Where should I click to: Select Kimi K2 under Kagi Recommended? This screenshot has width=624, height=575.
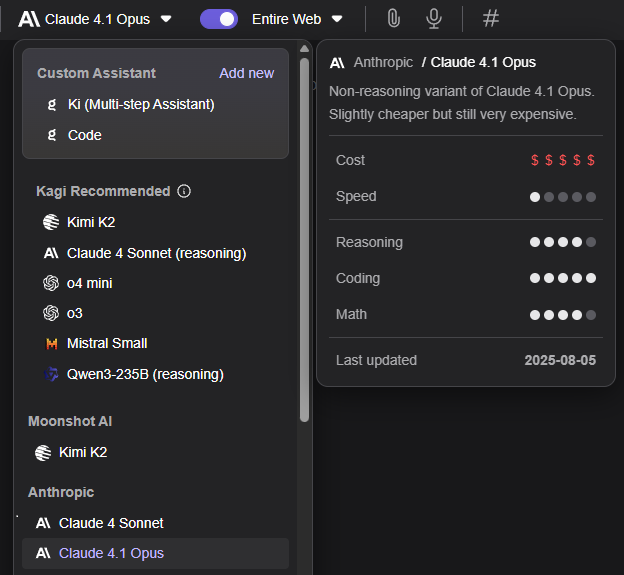pyautogui.click(x=91, y=222)
